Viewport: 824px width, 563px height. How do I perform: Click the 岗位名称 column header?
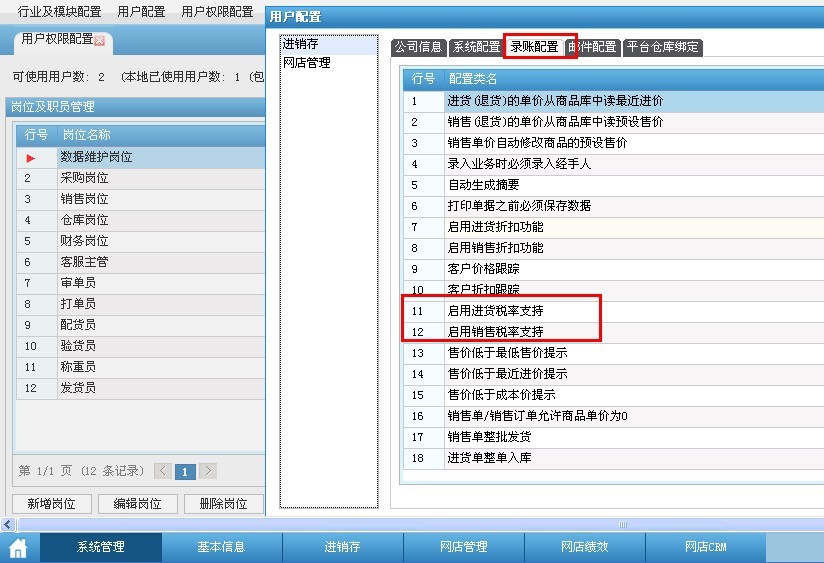pos(161,135)
